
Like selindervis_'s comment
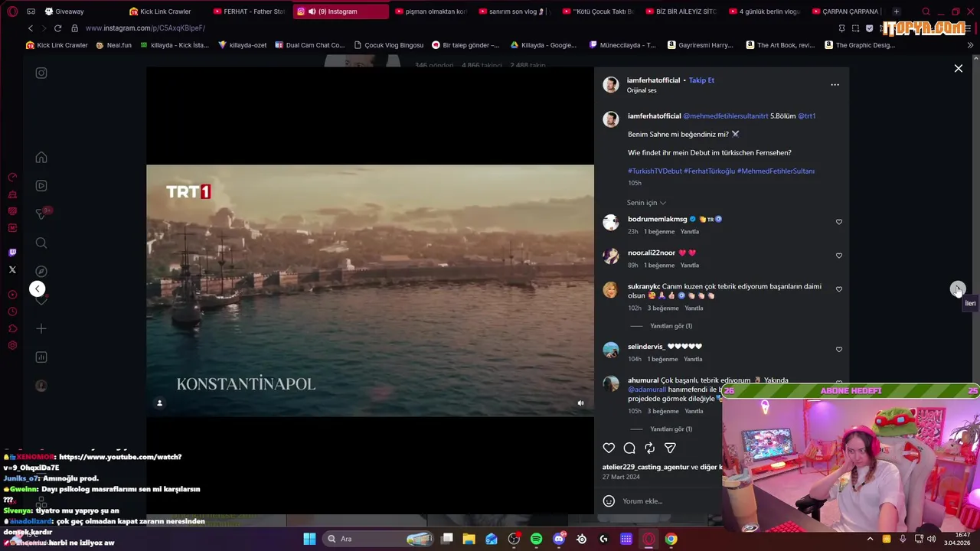[x=838, y=350]
